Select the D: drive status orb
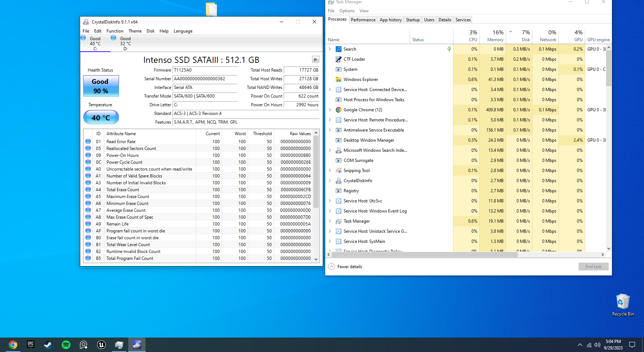The image size is (644, 352). point(113,38)
